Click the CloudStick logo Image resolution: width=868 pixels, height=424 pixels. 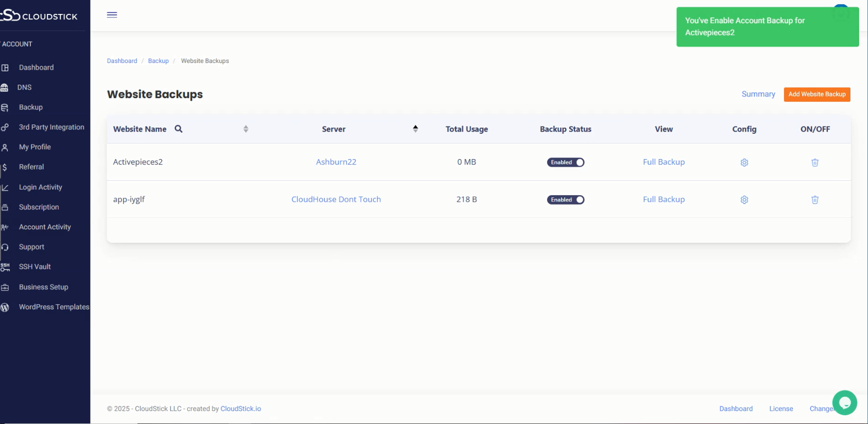[39, 16]
